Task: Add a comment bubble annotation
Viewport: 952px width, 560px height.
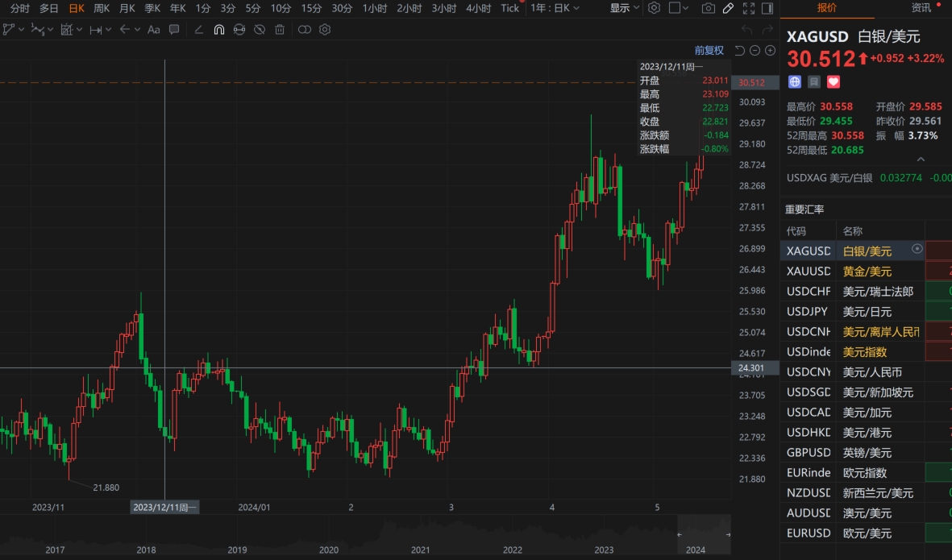Action: (174, 30)
